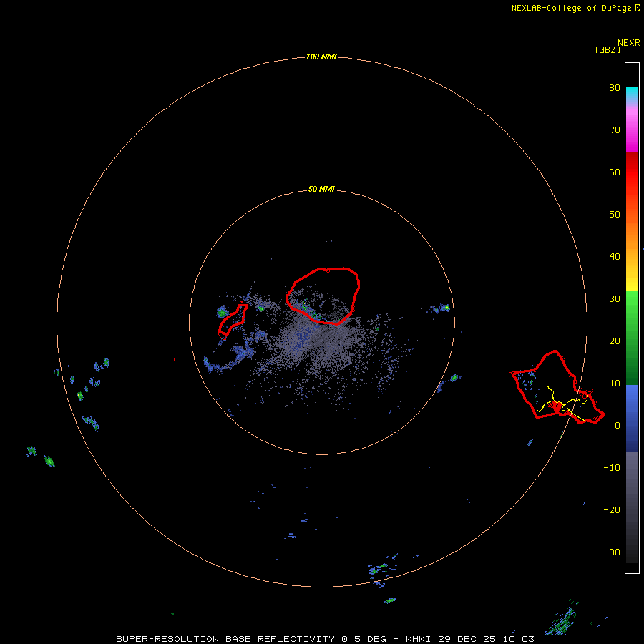Click the -30 dBZ scale value
This screenshot has height=644, width=644.
point(612,552)
